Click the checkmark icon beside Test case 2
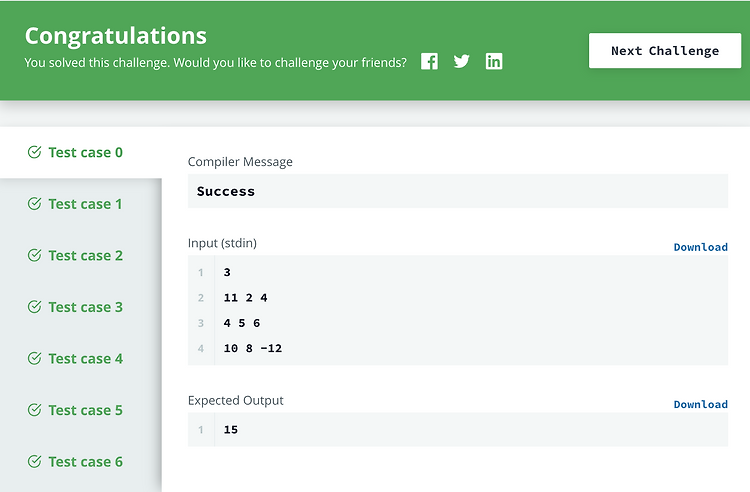The width and height of the screenshot is (750, 492). pos(34,255)
